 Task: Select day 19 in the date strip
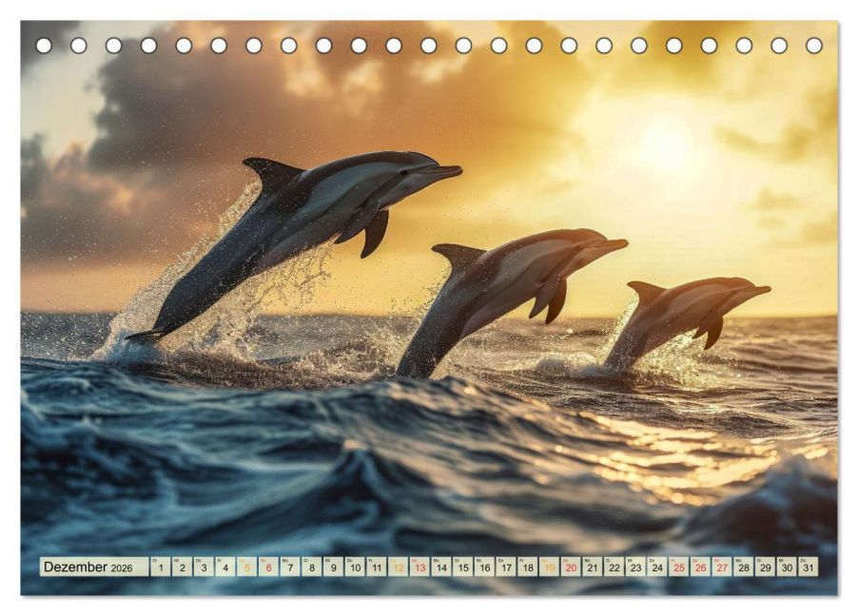549,568
